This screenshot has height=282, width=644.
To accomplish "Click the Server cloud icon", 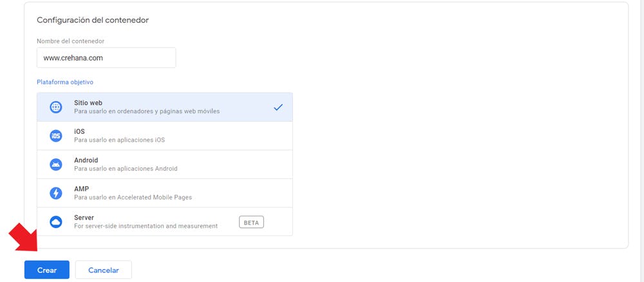I will (56, 222).
